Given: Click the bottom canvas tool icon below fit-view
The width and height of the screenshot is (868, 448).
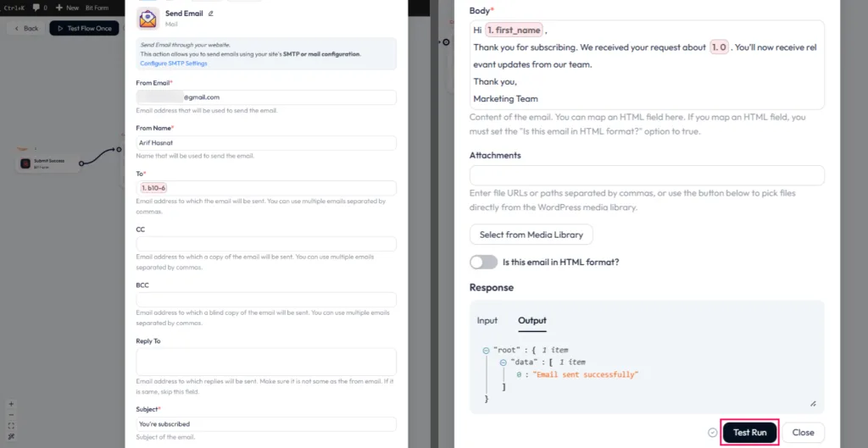Looking at the screenshot, I should [11, 436].
